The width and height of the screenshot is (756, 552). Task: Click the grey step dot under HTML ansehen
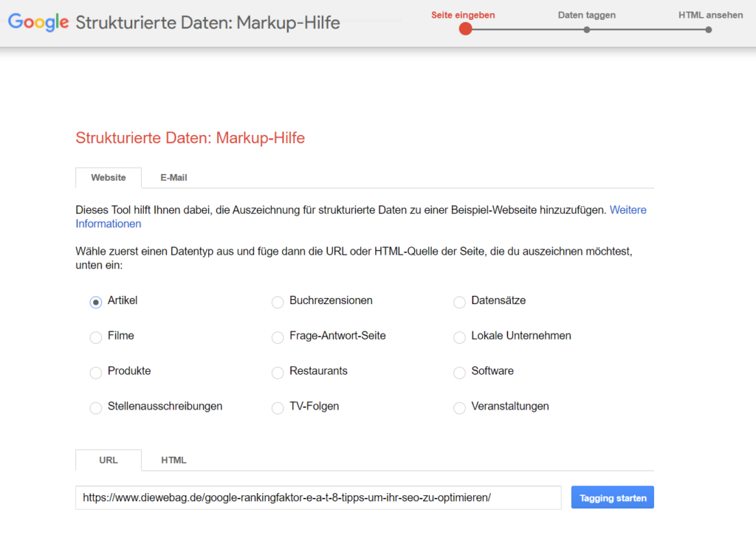tap(708, 30)
